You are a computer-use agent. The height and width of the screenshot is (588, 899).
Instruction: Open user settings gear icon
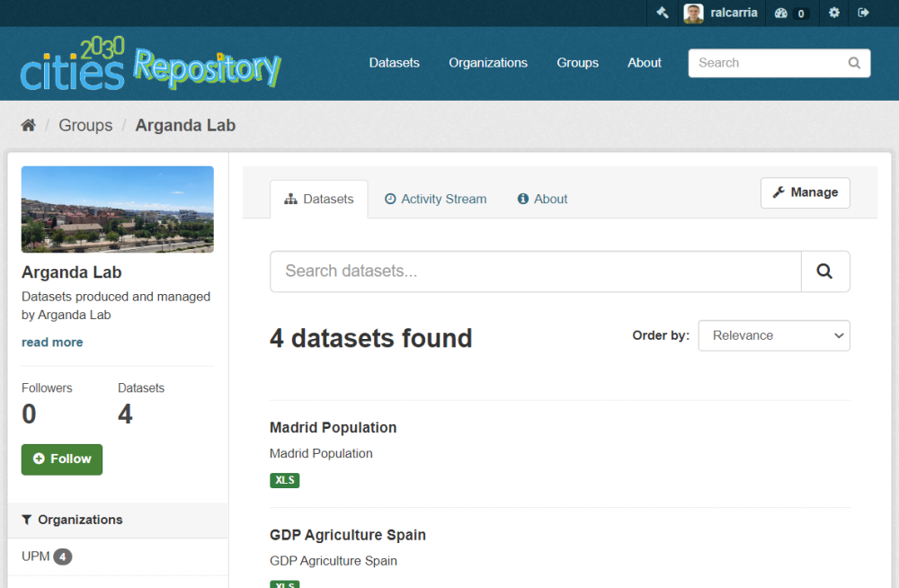pos(834,13)
